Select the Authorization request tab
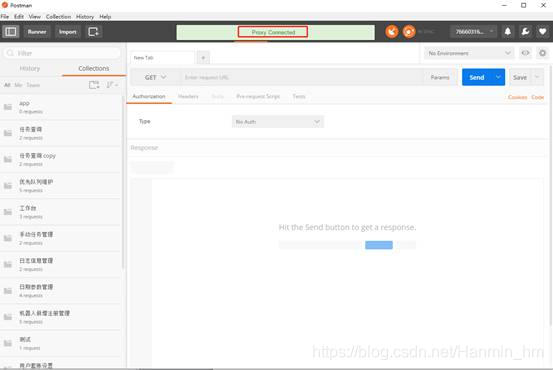 tap(149, 96)
